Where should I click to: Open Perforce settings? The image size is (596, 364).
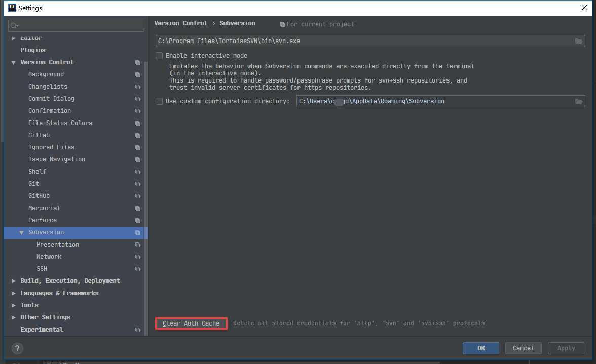pos(43,220)
